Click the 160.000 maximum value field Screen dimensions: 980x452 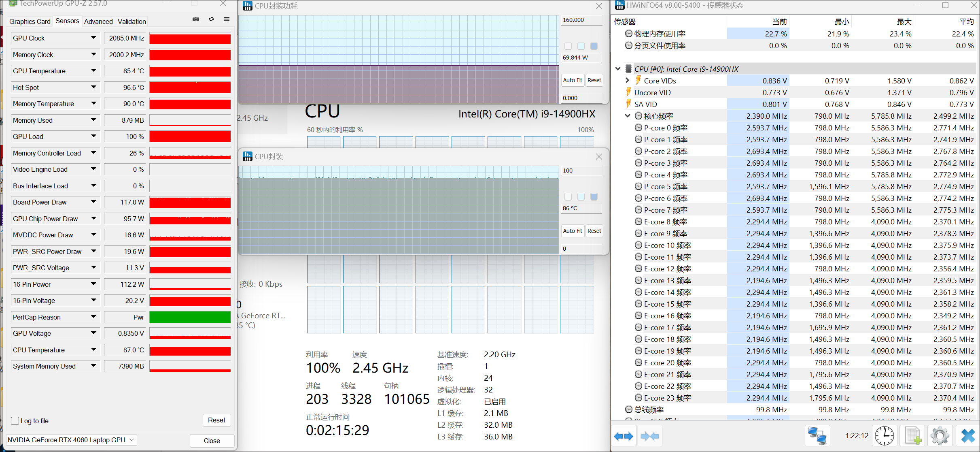tap(581, 20)
